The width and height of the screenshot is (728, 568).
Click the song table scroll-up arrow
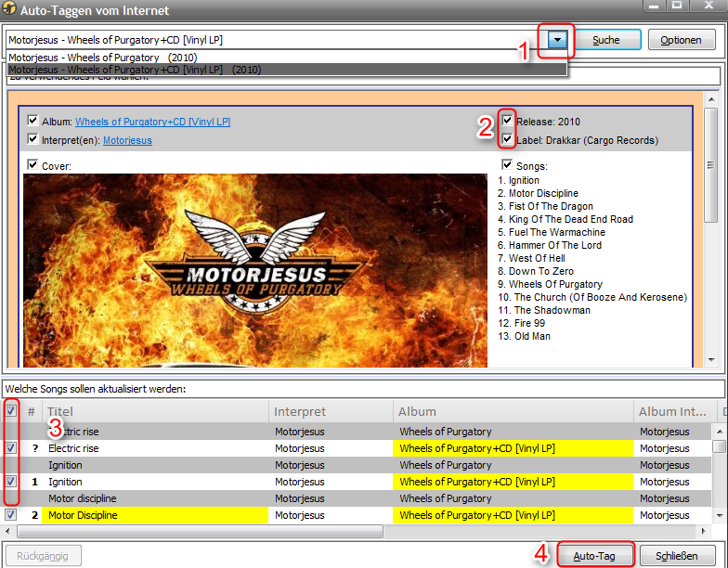tap(719, 431)
